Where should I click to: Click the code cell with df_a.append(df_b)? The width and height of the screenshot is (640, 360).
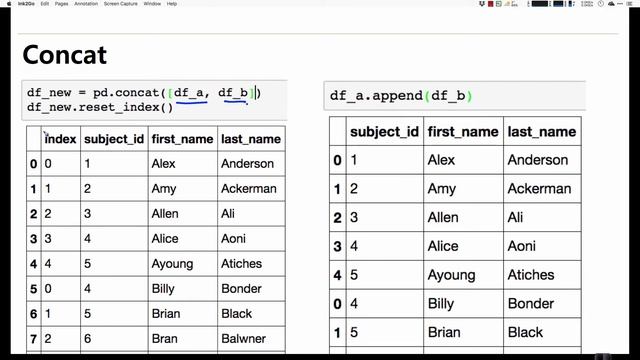(455, 96)
